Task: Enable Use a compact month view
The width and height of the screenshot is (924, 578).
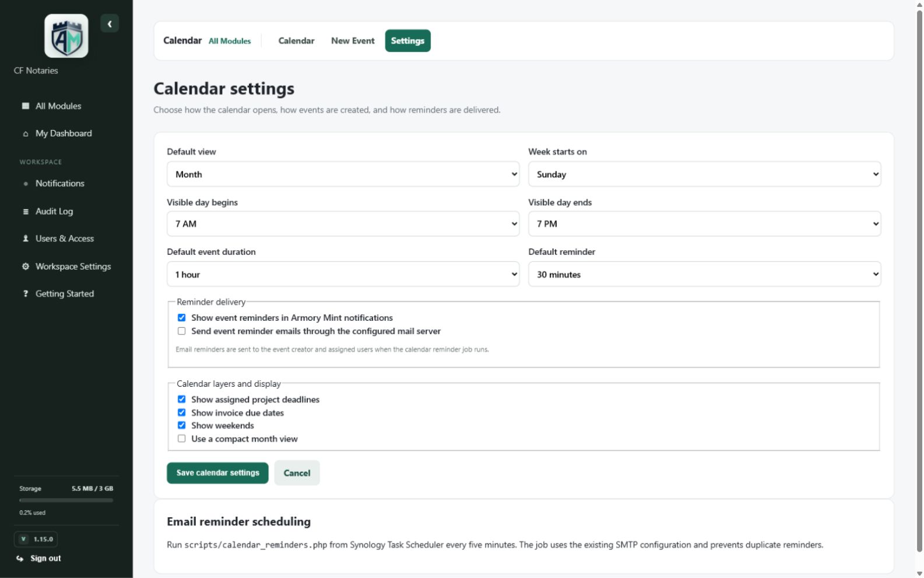Action: [182, 439]
